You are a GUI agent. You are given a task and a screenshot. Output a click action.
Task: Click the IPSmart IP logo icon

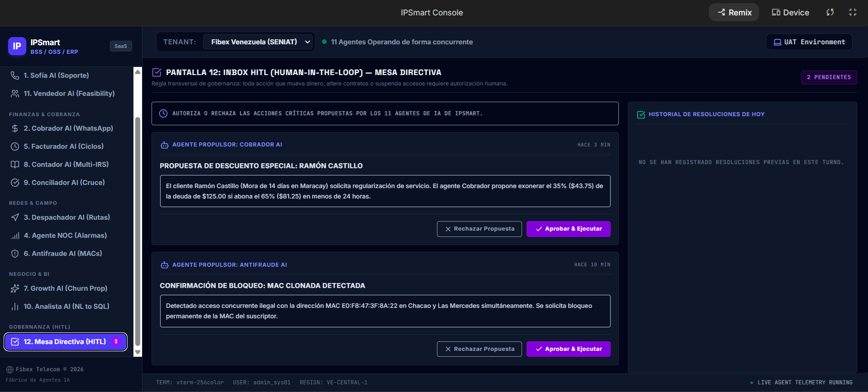tap(17, 46)
